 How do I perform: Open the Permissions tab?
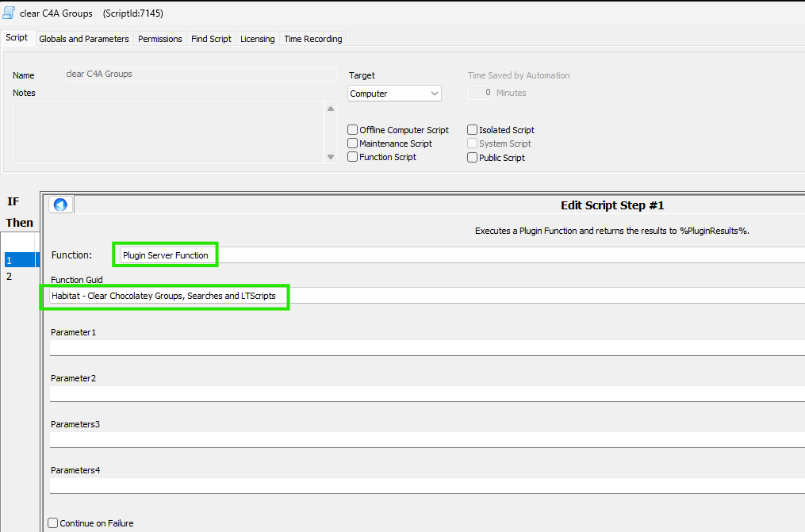(x=160, y=39)
